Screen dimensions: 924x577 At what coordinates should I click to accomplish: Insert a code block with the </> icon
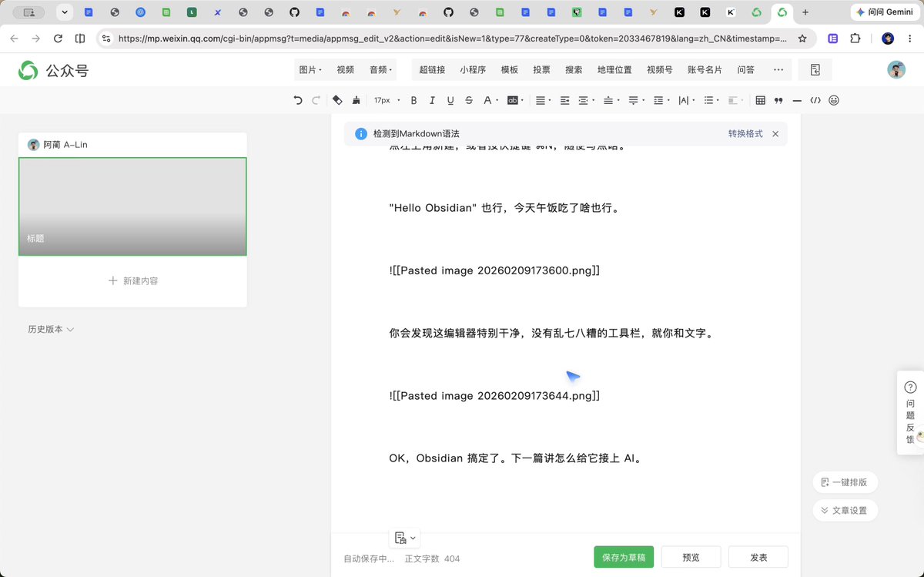[815, 100]
